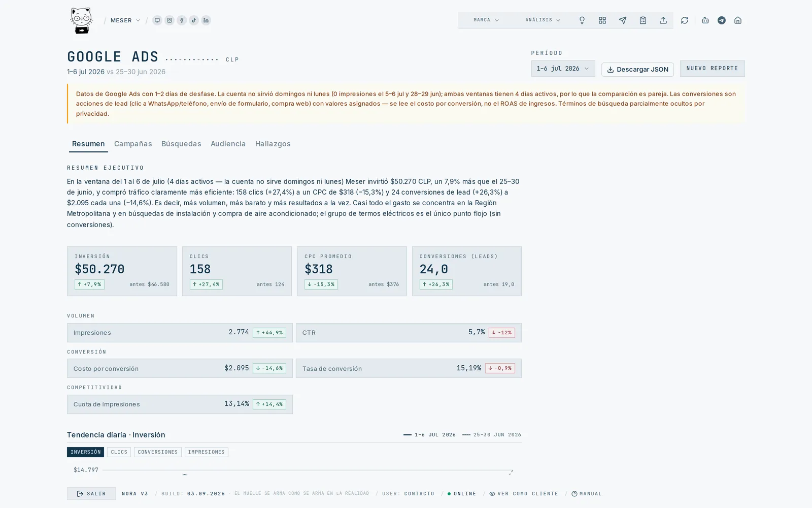Click the Conversiones (Leads) 24,0 card
Image resolution: width=812 pixels, height=508 pixels.
click(467, 271)
